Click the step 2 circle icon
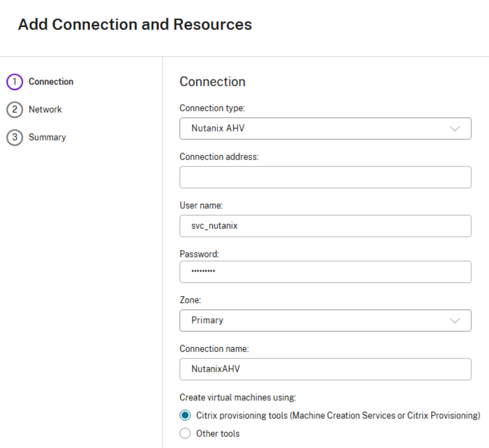The height and width of the screenshot is (448, 489). coord(14,110)
